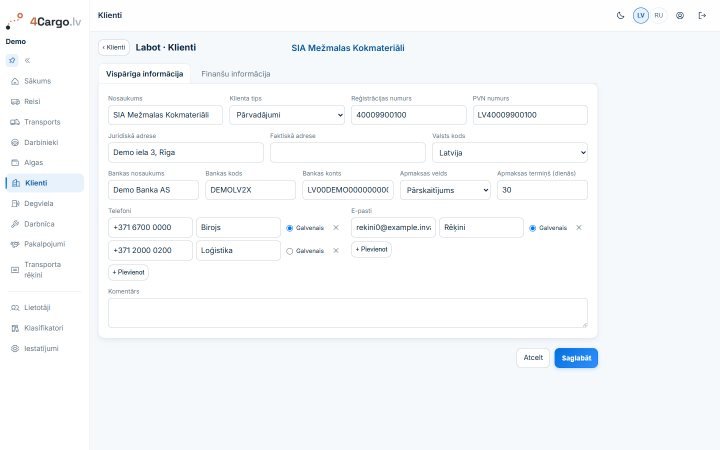Open Klienta tips dropdown
The height and width of the screenshot is (450, 720).
coord(287,115)
